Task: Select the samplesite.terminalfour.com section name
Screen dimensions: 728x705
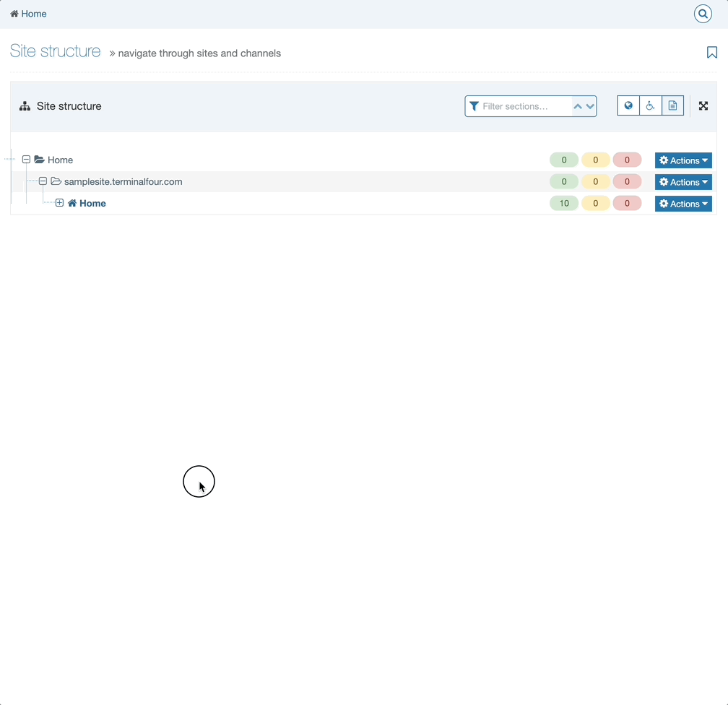Action: pyautogui.click(x=123, y=181)
